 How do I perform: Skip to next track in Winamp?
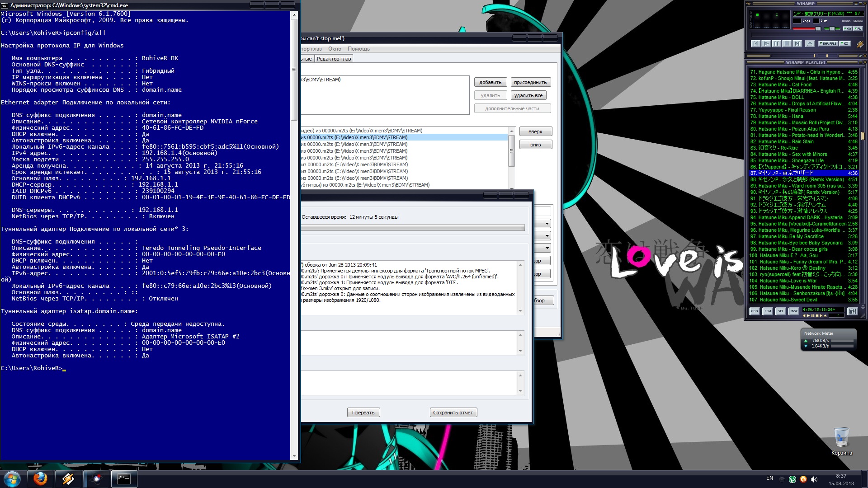(x=797, y=43)
